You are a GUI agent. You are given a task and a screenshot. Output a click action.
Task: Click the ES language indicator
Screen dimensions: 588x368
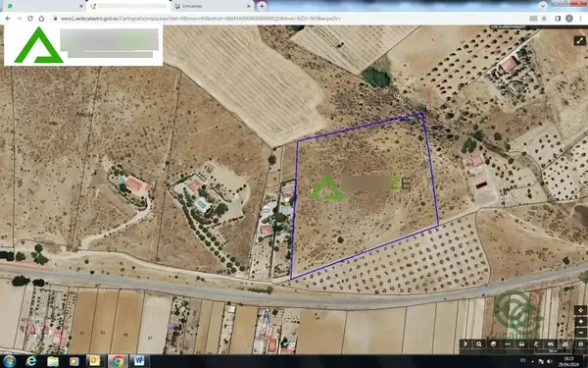coord(522,361)
